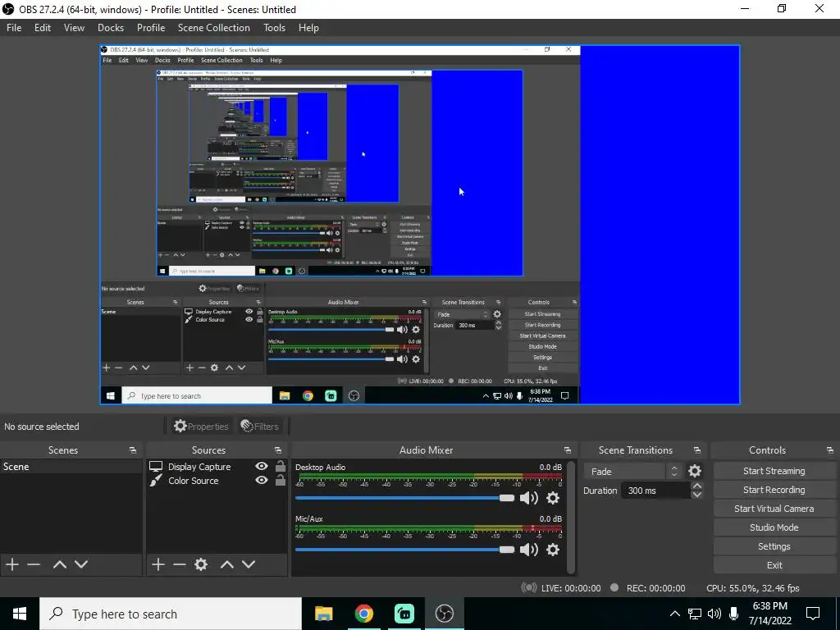Open the Edit menu
The height and width of the screenshot is (630, 840).
point(43,28)
